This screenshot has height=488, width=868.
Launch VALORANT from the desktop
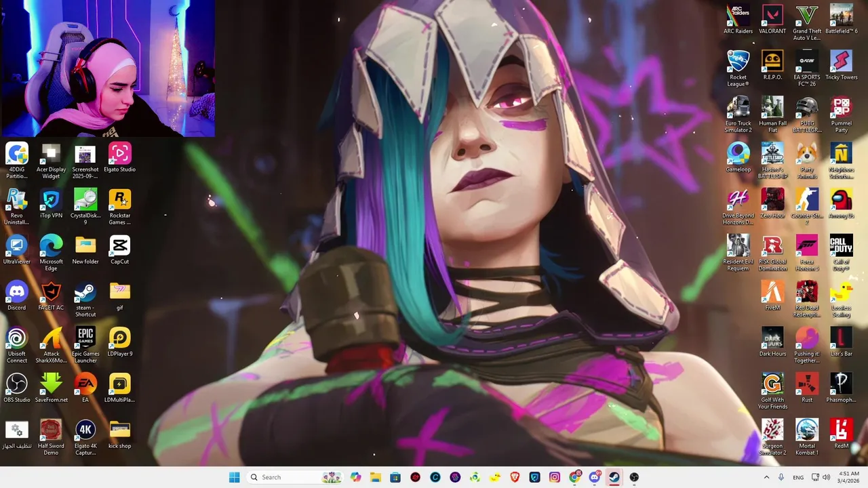point(772,20)
